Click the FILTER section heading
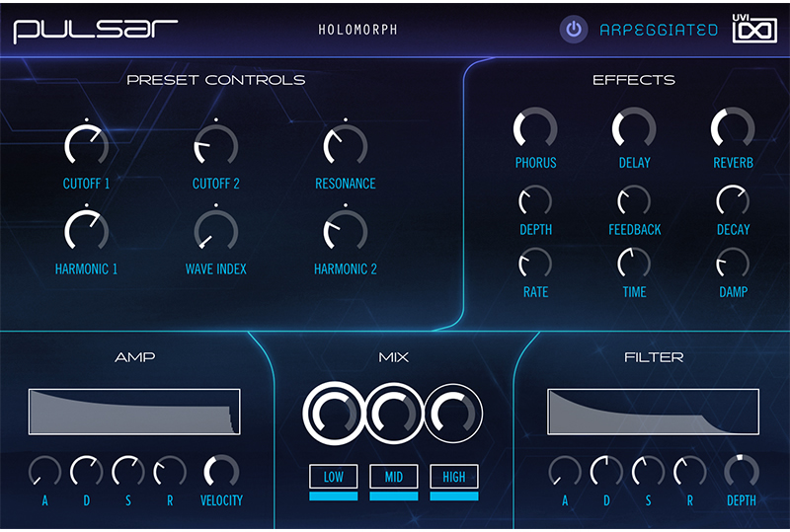790x532 pixels. [x=654, y=357]
